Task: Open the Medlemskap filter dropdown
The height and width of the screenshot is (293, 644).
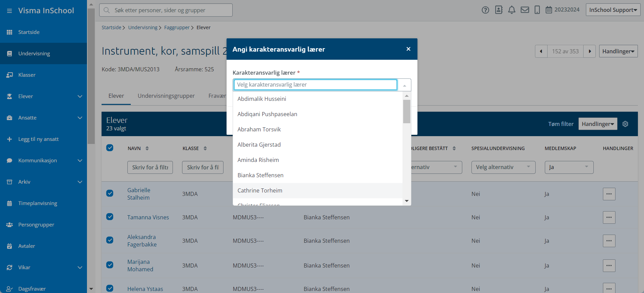Action: point(569,167)
